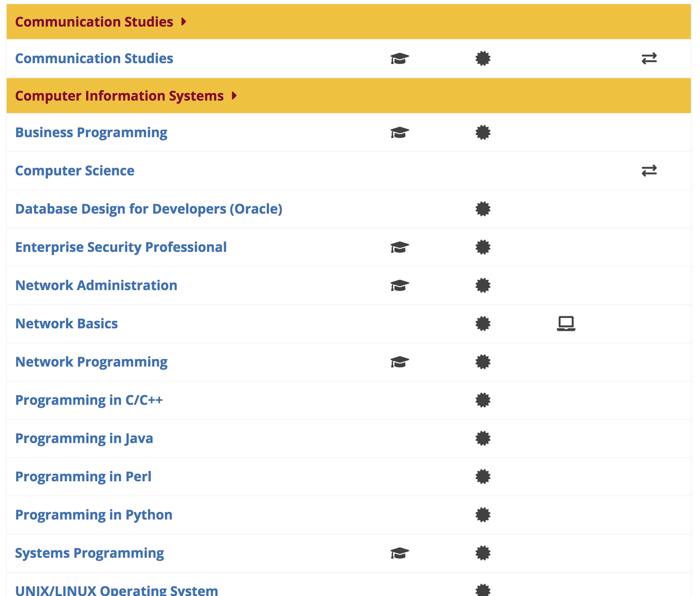
Task: Click the certificate badge icon for Programming in Python
Action: [x=483, y=515]
